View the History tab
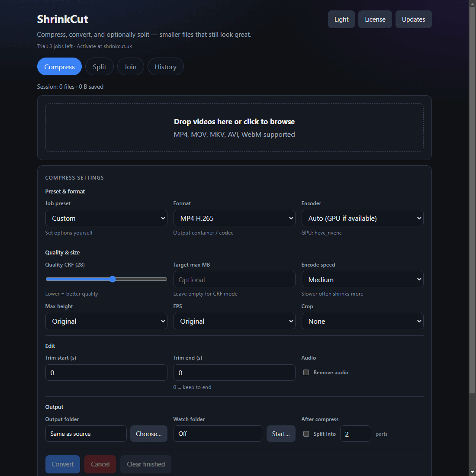 tap(165, 67)
